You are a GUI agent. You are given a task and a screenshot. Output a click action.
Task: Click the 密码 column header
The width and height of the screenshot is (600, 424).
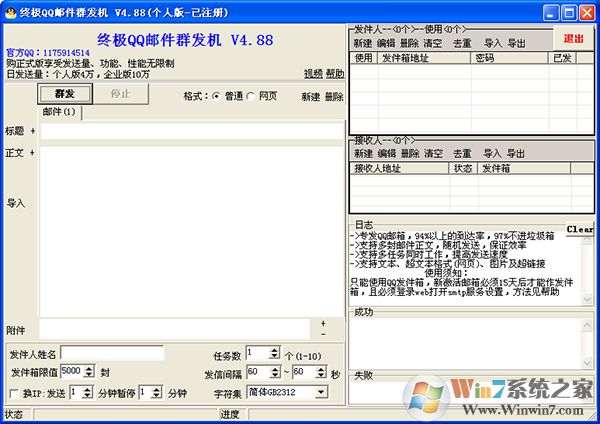509,58
